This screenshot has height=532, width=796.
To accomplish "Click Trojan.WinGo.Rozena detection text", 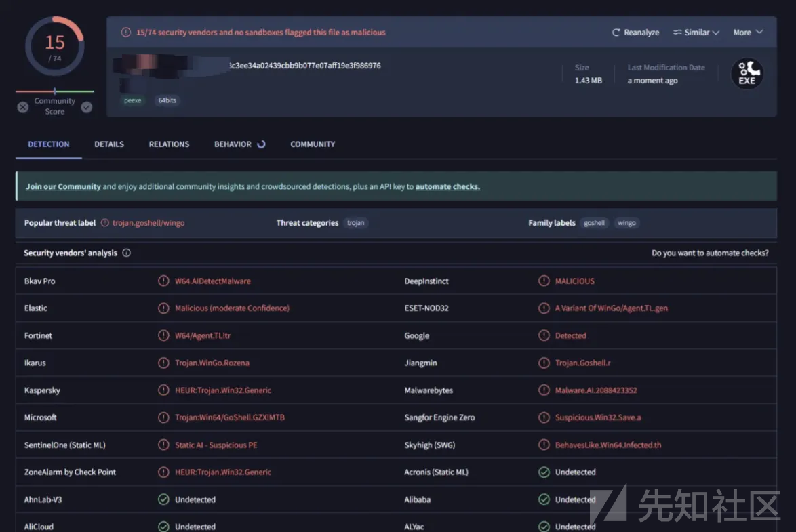I will tap(212, 363).
